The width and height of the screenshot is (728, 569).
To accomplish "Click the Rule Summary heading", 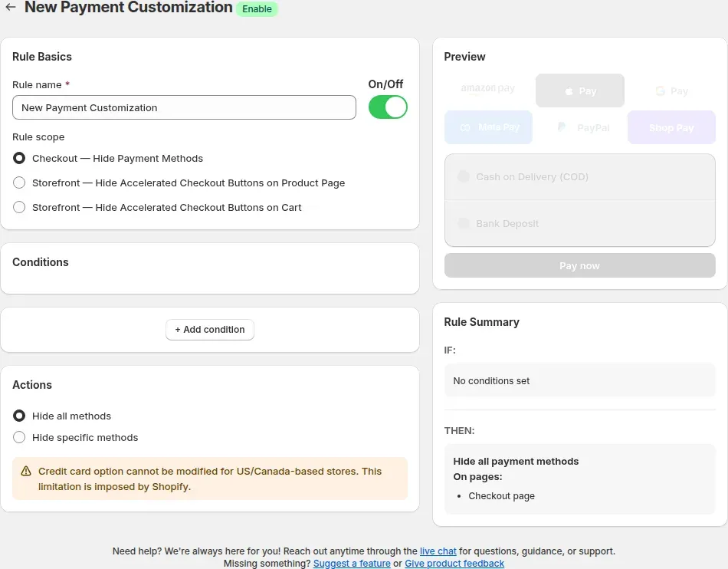I will [481, 322].
